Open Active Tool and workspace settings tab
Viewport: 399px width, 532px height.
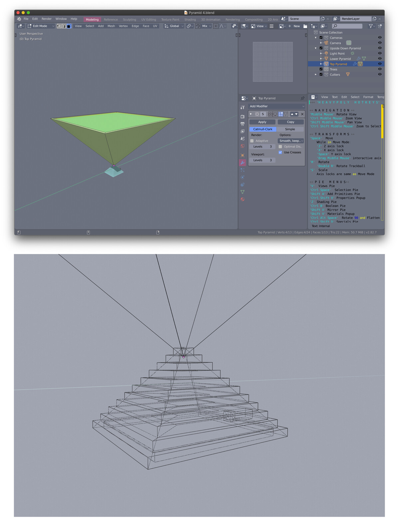(x=242, y=107)
